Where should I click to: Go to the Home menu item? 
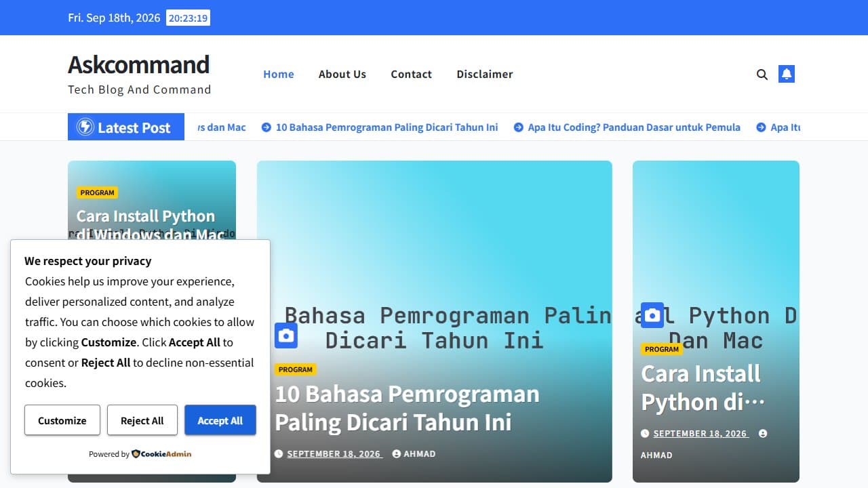pos(279,74)
